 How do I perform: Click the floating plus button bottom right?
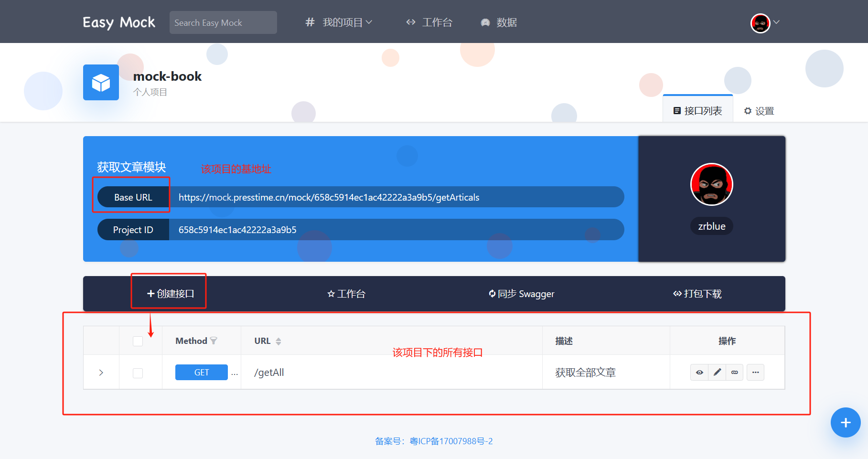click(845, 422)
